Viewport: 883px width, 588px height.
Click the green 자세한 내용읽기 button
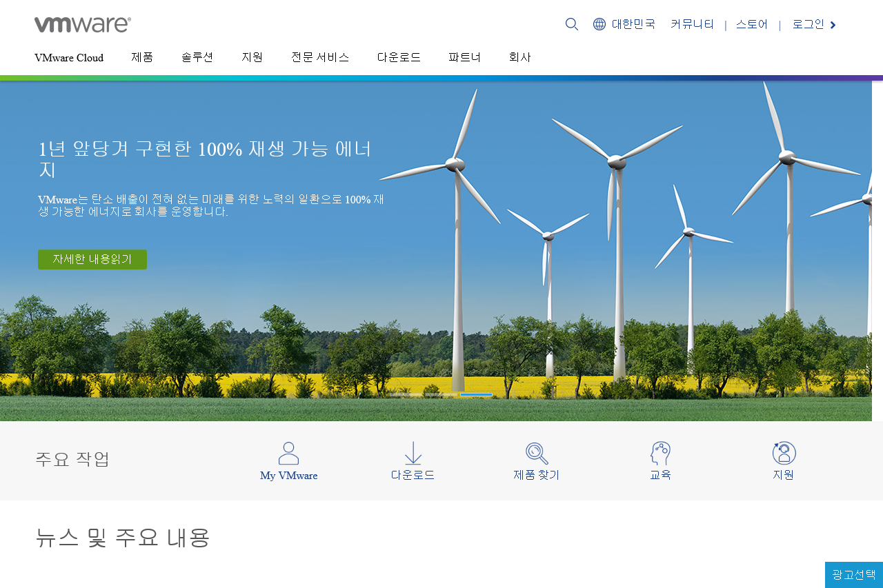click(92, 259)
